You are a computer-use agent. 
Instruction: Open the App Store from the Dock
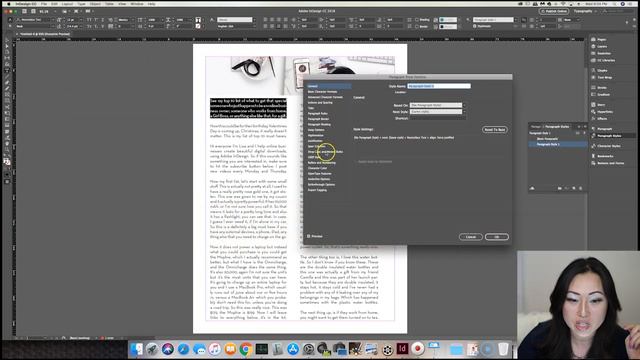click(293, 349)
